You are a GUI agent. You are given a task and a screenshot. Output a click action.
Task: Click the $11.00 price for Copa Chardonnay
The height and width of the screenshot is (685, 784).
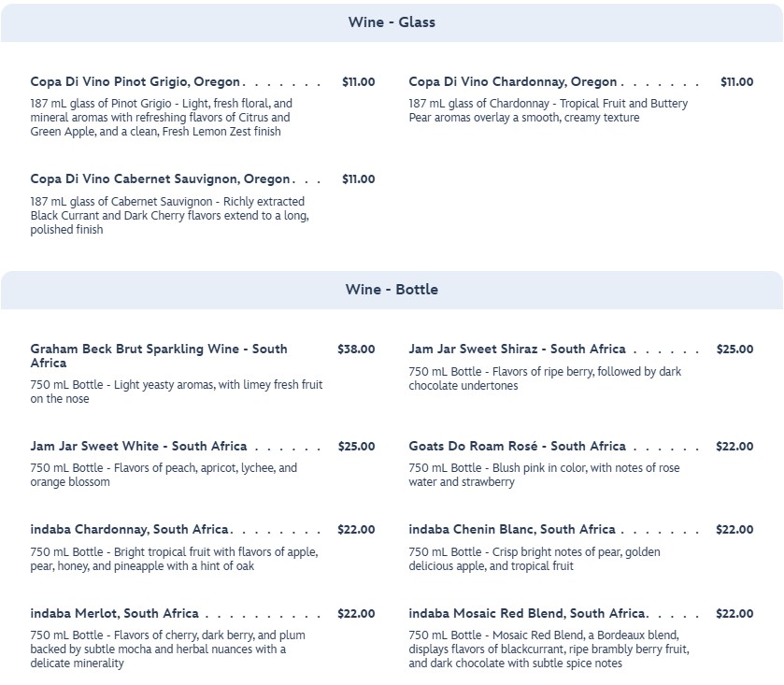pyautogui.click(x=736, y=82)
